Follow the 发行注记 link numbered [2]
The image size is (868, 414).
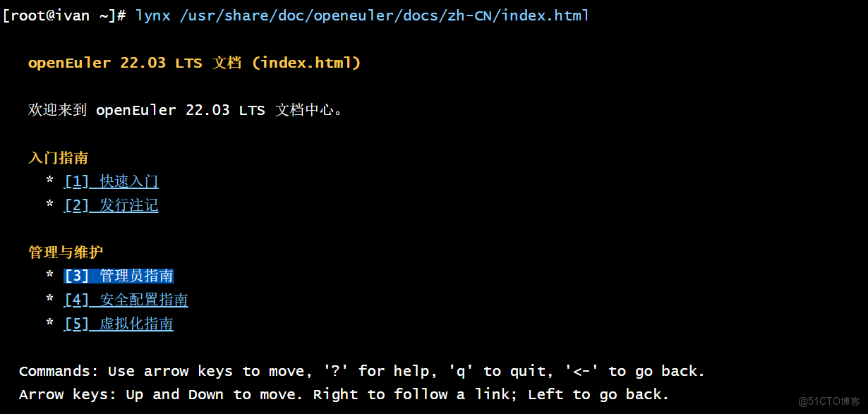[x=111, y=206]
